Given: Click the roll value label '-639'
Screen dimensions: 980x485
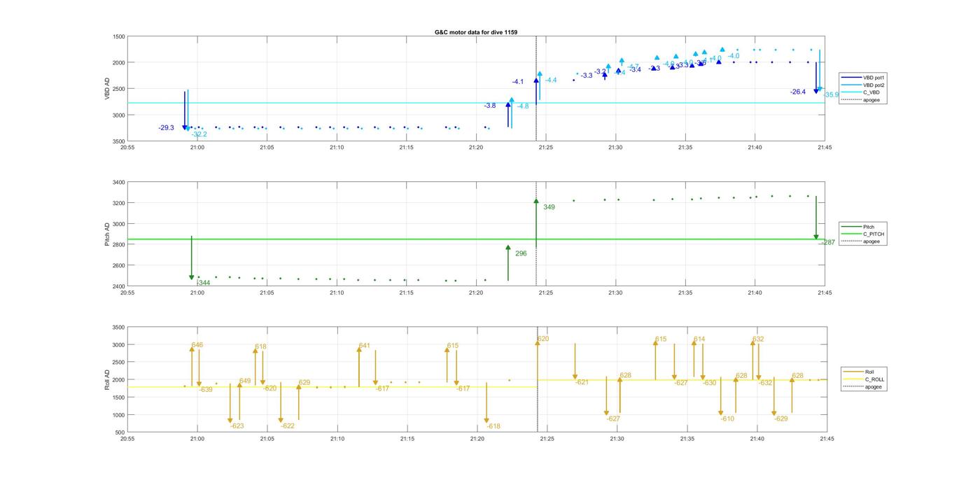Looking at the screenshot, I should (x=205, y=389).
